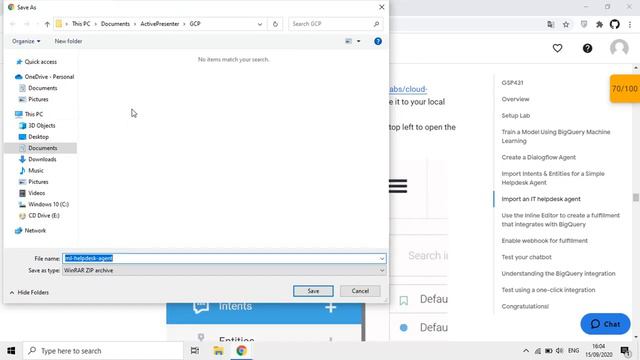Open the Organize dropdown
640x360 pixels.
pos(26,41)
